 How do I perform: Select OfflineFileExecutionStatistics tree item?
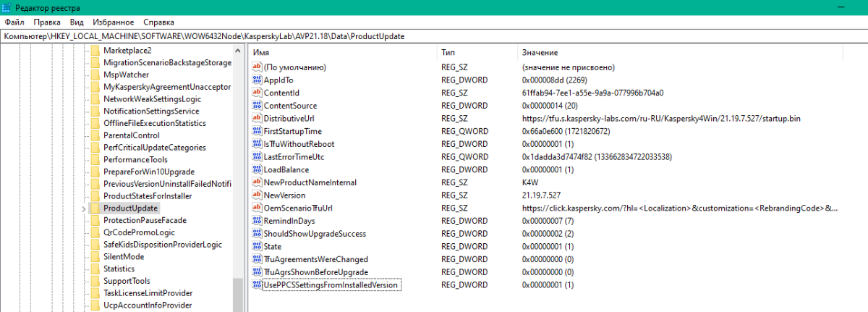coord(155,123)
